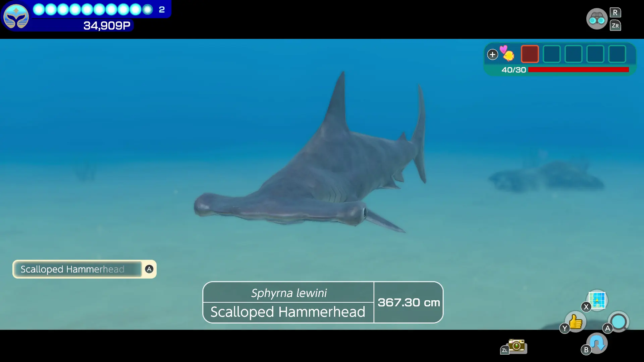This screenshot has height=362, width=644.
Task: Click the Sphyrna lewini scientific name
Action: coord(289,293)
